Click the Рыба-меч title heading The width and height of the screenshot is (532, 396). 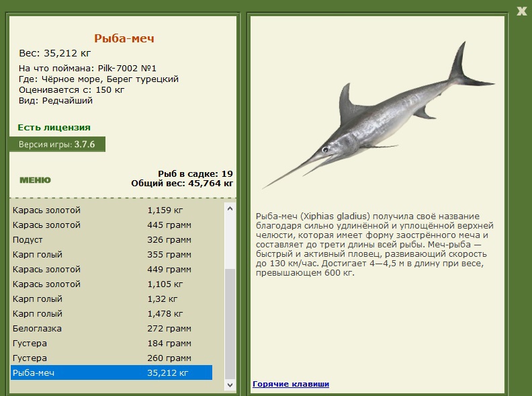[x=124, y=38]
